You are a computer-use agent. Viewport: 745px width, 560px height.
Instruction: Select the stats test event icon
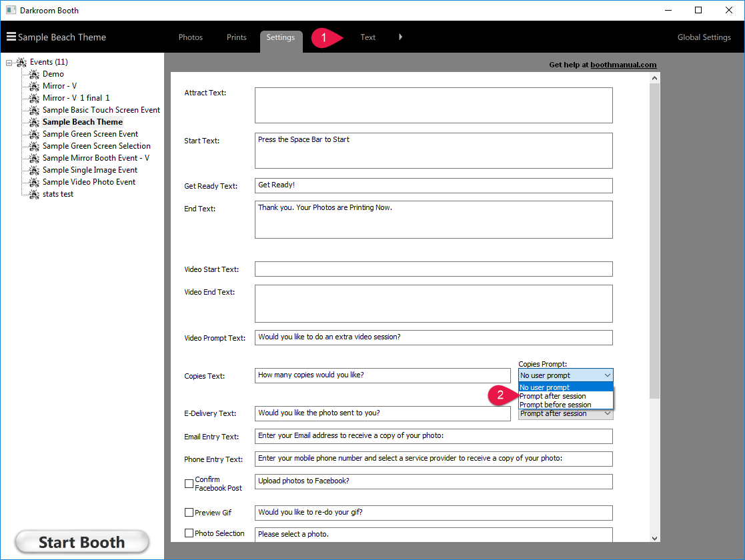33,193
